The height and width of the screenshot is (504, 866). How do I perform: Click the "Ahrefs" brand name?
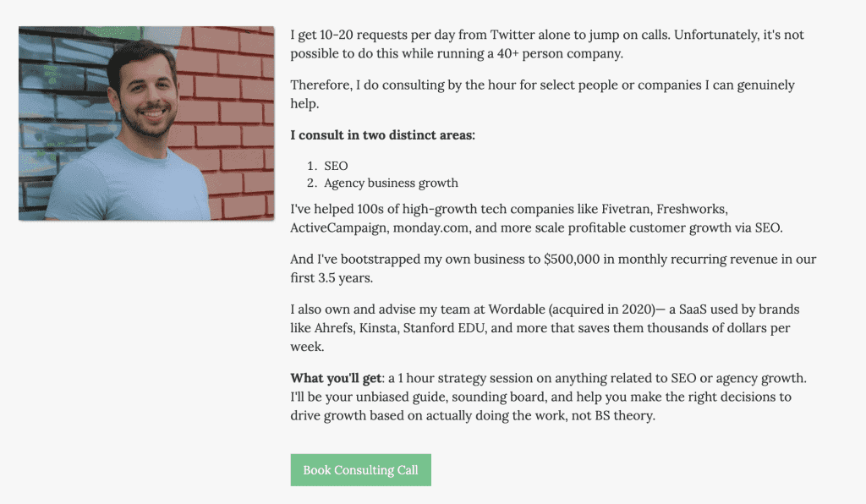tap(333, 328)
